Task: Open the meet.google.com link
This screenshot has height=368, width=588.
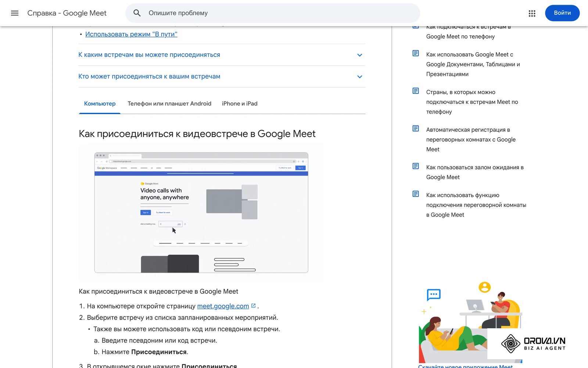Action: pyautogui.click(x=223, y=306)
